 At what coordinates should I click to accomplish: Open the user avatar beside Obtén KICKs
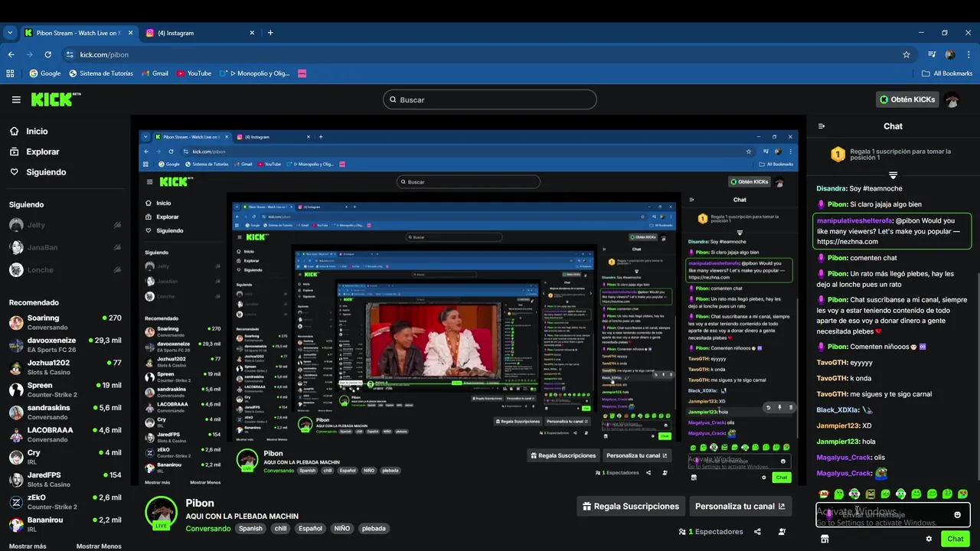tap(952, 99)
